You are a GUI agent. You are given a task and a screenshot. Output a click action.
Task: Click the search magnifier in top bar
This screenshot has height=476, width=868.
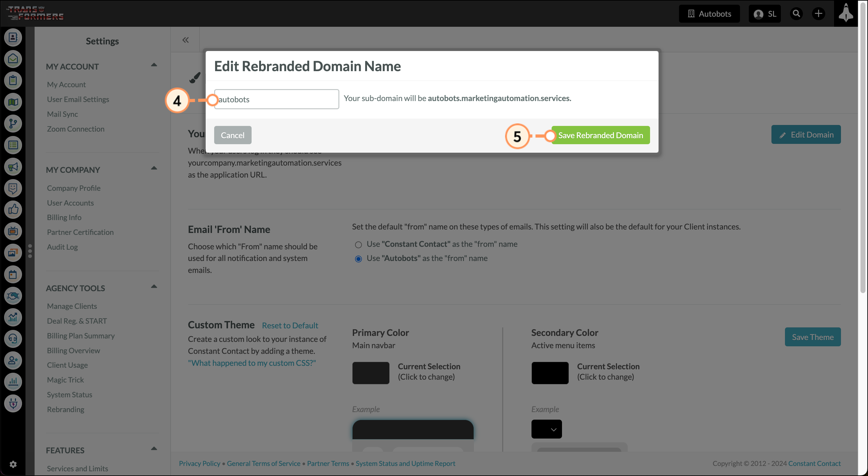pyautogui.click(x=796, y=14)
